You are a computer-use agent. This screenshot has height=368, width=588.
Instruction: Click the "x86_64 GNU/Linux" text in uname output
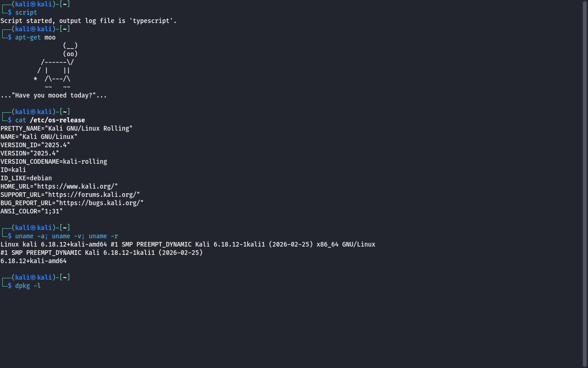pyautogui.click(x=346, y=244)
